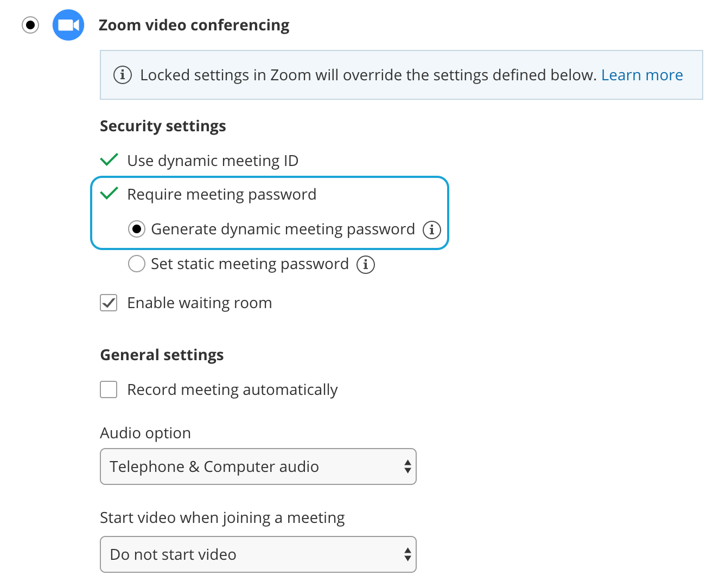Open the Audio option dropdown
This screenshot has width=726, height=588.
258,466
